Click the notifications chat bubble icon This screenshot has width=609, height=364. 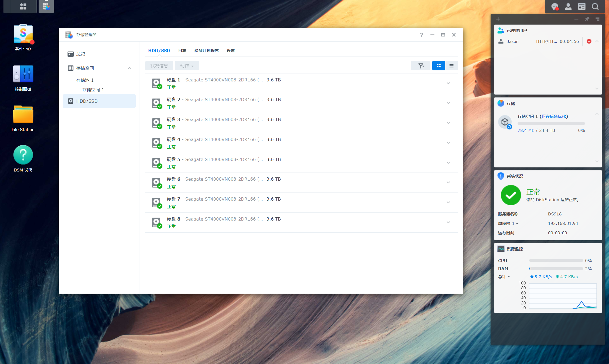pos(555,6)
